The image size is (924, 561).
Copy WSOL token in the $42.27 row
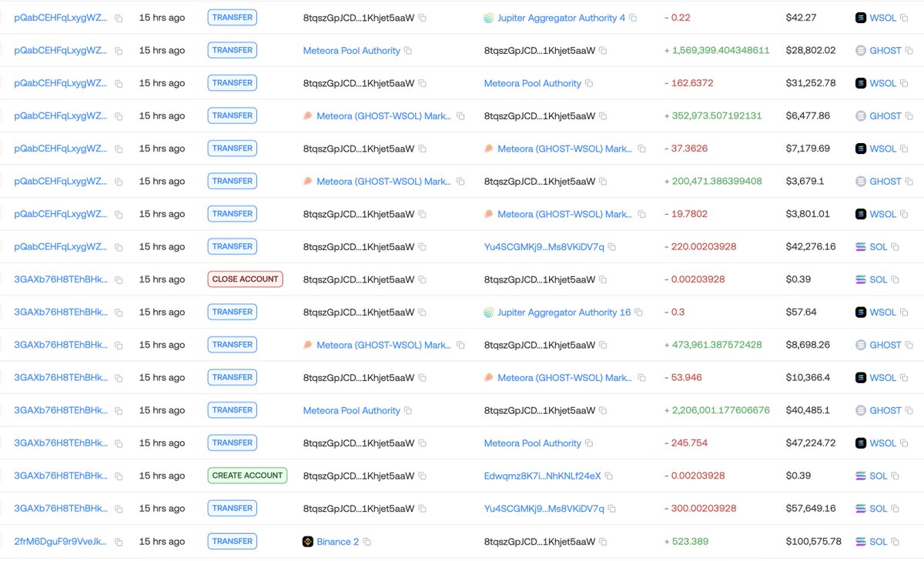point(904,18)
